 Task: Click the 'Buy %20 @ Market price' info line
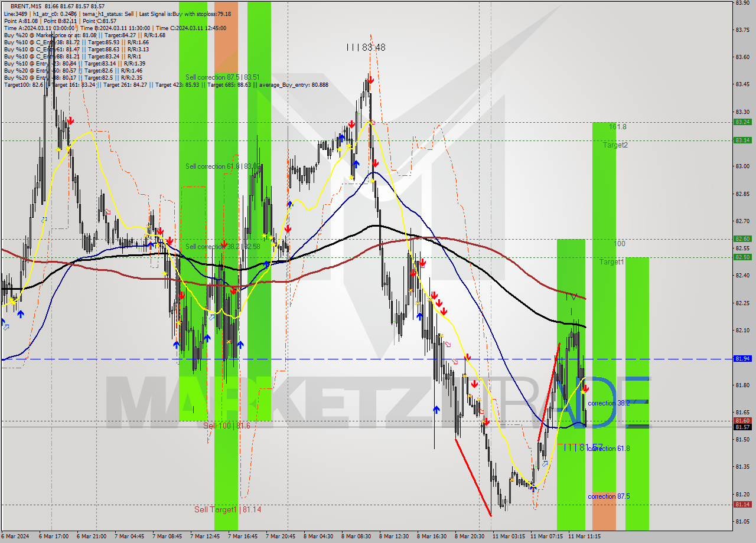pyautogui.click(x=84, y=35)
